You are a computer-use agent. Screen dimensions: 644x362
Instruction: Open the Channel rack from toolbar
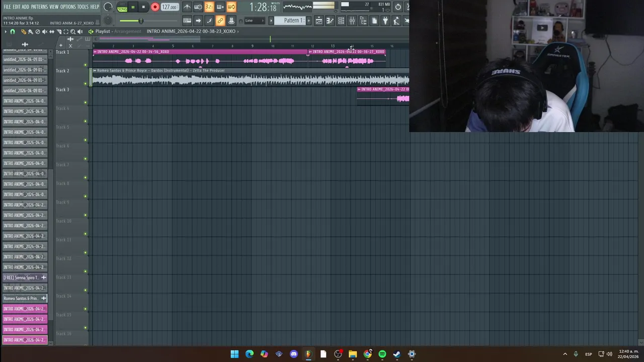point(341,21)
